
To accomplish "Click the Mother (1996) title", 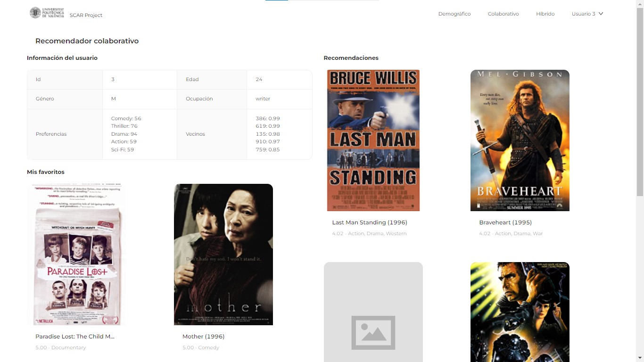I will click(x=203, y=337).
